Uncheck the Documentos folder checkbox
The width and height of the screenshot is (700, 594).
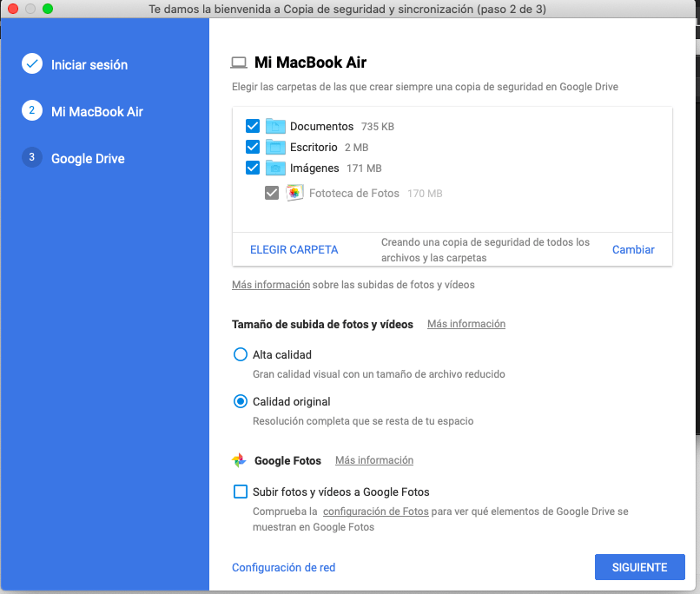pos(253,126)
